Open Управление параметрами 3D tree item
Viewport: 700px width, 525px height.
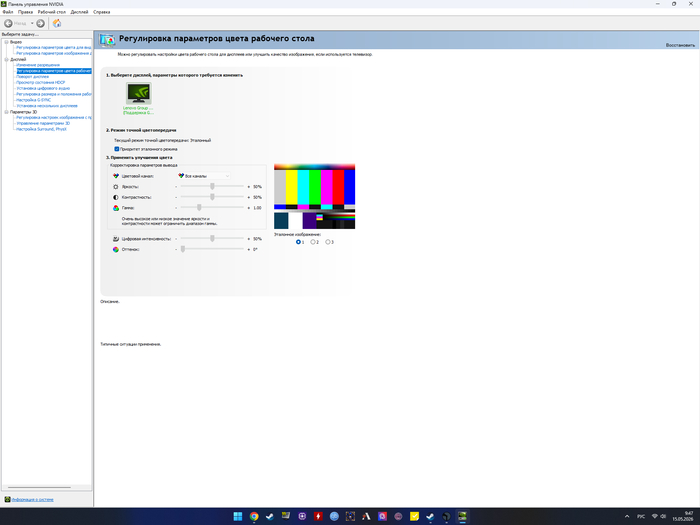coord(43,123)
